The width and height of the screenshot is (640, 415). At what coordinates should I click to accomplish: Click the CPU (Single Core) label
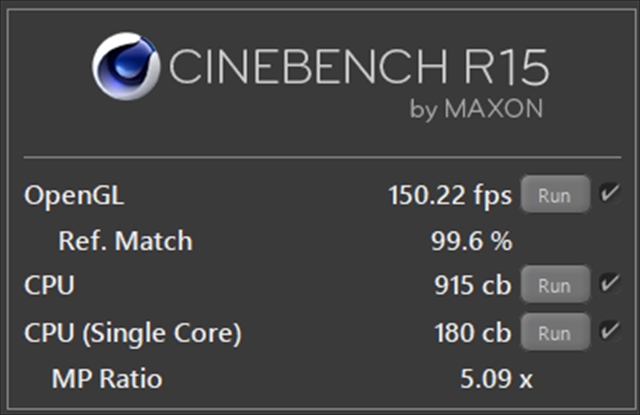click(133, 333)
